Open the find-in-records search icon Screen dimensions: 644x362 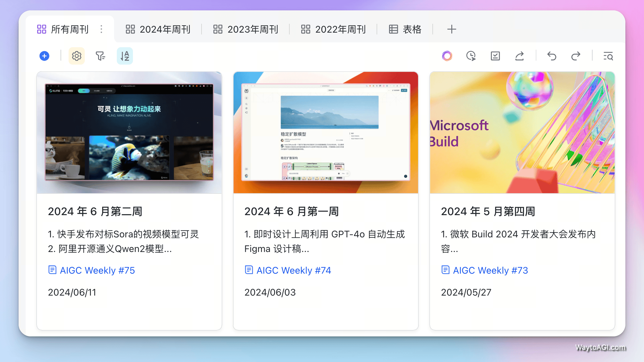(x=608, y=56)
